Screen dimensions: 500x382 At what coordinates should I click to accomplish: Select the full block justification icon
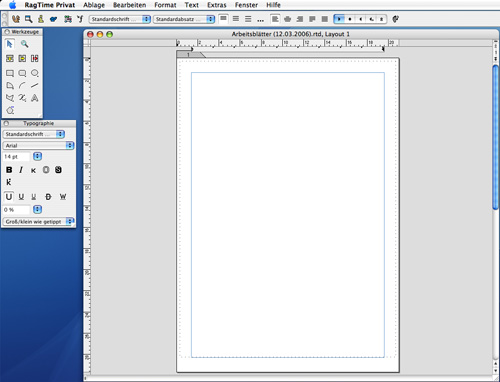pos(325,19)
